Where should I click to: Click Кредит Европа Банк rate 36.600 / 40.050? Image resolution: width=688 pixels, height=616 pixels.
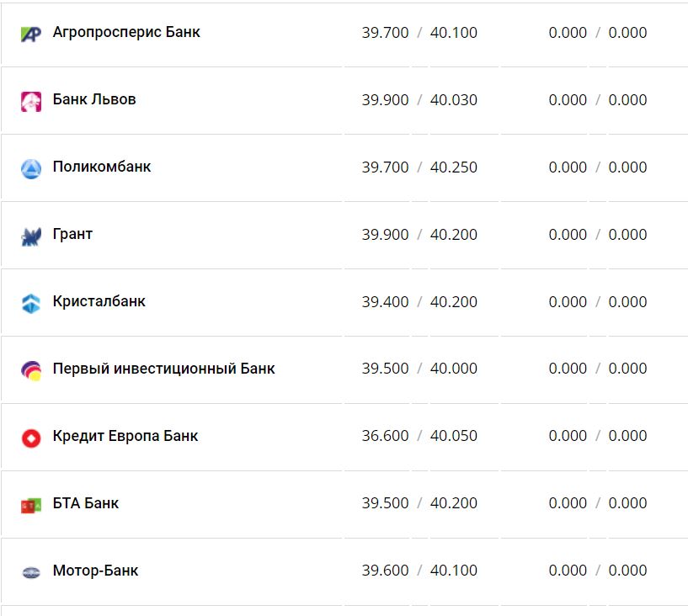[x=419, y=436]
